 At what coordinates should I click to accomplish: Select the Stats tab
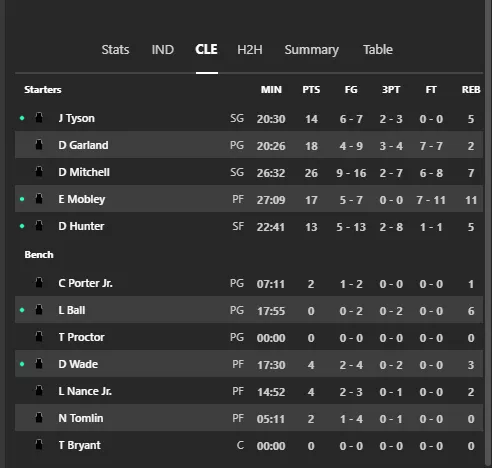(x=115, y=50)
